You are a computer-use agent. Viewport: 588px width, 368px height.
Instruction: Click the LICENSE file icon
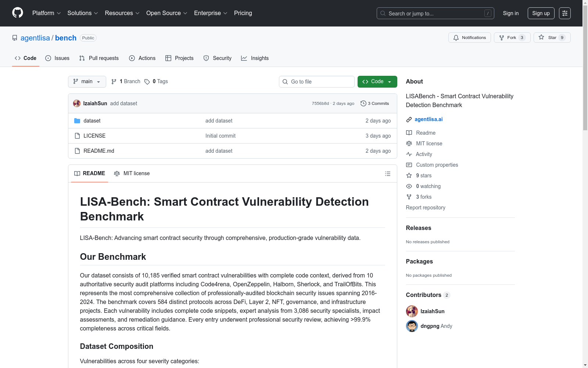click(77, 136)
